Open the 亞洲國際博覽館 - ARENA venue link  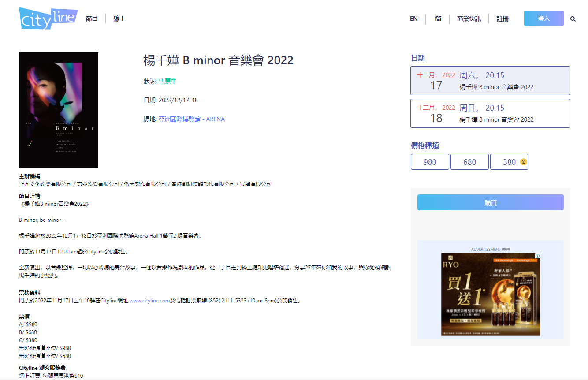tap(191, 119)
